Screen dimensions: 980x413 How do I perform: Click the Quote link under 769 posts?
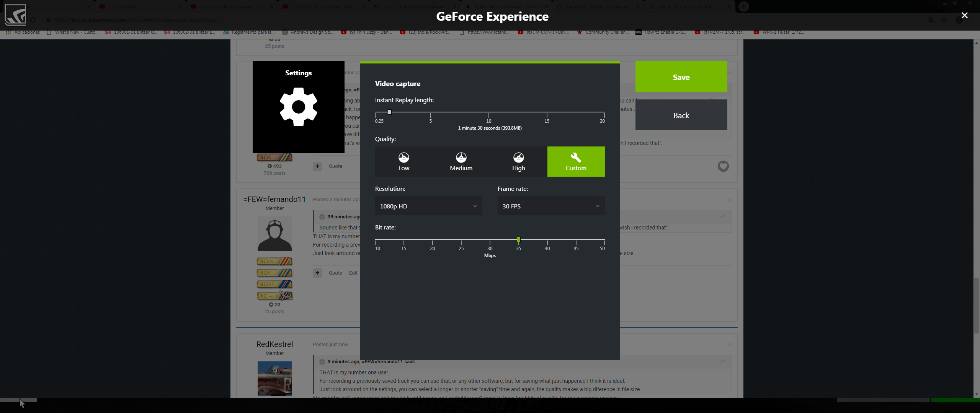335,166
